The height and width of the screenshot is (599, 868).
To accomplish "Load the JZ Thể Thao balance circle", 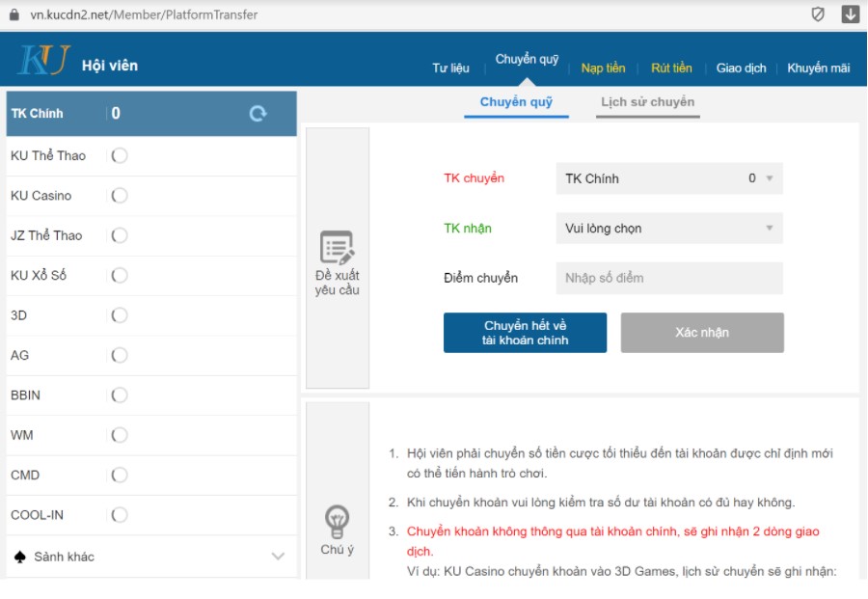I will pyautogui.click(x=119, y=235).
